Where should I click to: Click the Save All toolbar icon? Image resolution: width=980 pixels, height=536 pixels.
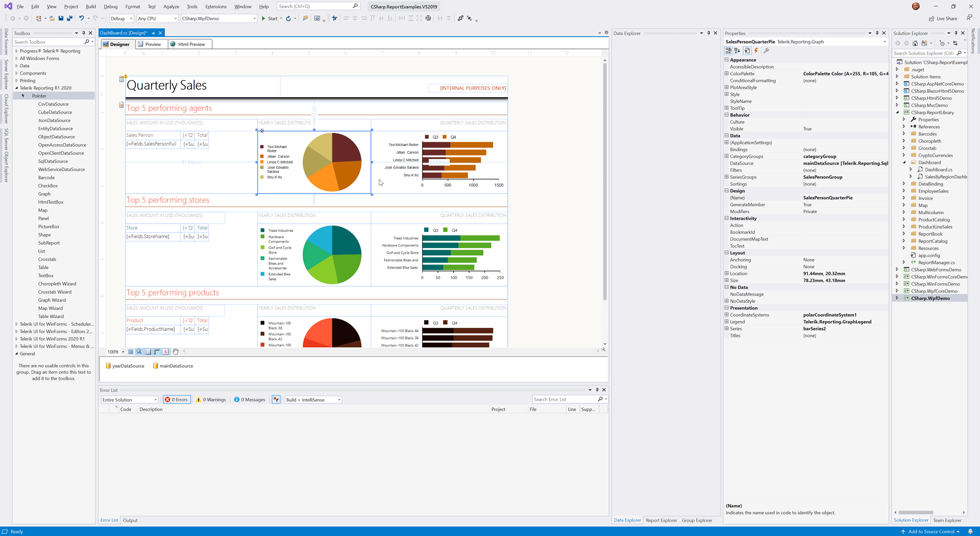click(69, 18)
